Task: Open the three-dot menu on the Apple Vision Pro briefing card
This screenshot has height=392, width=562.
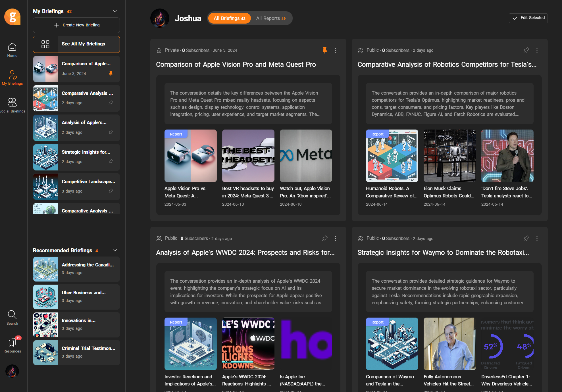Action: 336,50
